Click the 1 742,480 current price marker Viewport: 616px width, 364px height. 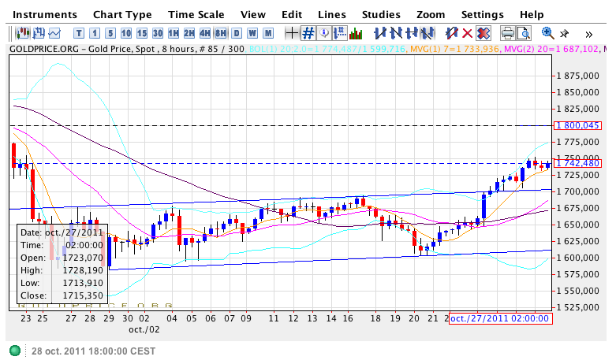click(577, 163)
